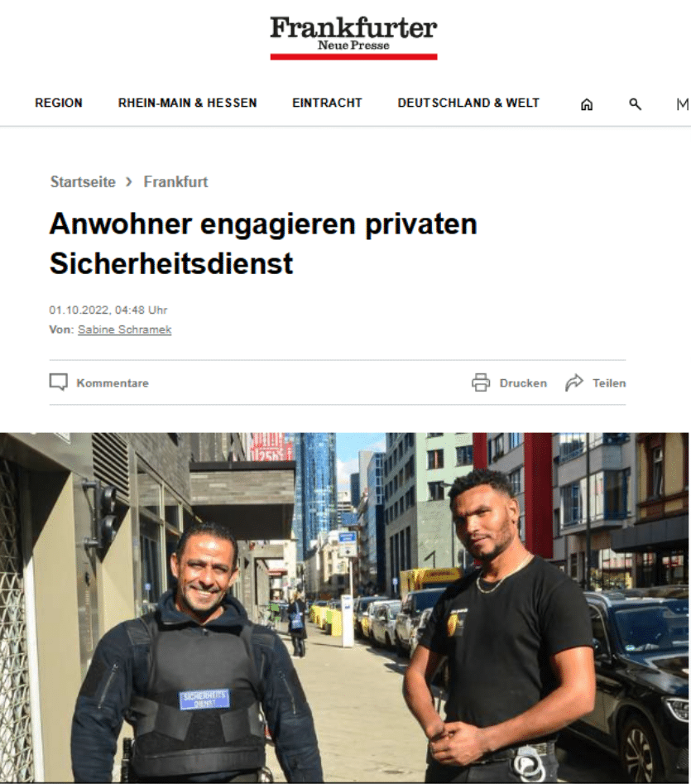Open the partially visible menu at right edge

[x=683, y=104]
